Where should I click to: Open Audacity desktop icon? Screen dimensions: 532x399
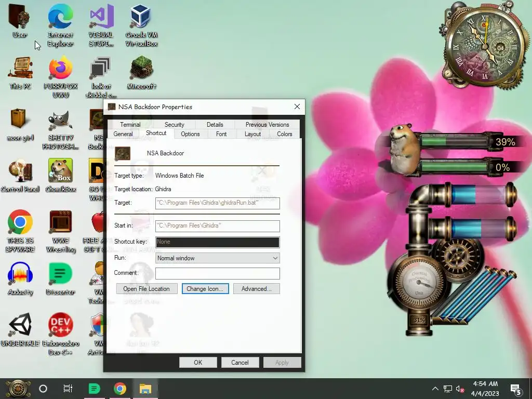pyautogui.click(x=20, y=279)
